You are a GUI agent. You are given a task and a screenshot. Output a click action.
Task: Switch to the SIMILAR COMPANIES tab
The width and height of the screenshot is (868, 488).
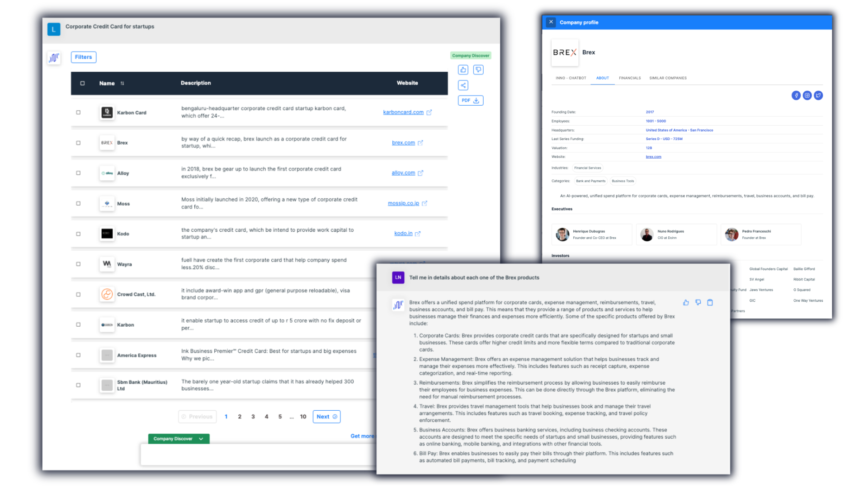668,78
